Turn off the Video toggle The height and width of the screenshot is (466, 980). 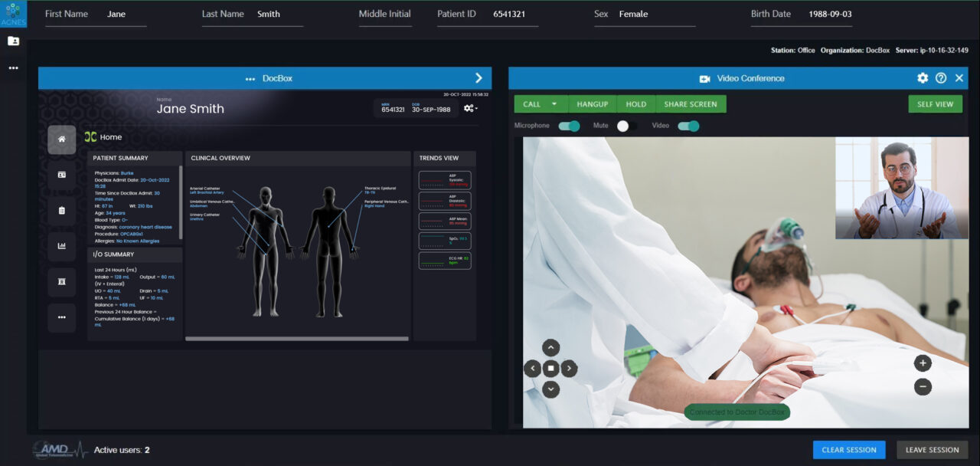click(688, 126)
